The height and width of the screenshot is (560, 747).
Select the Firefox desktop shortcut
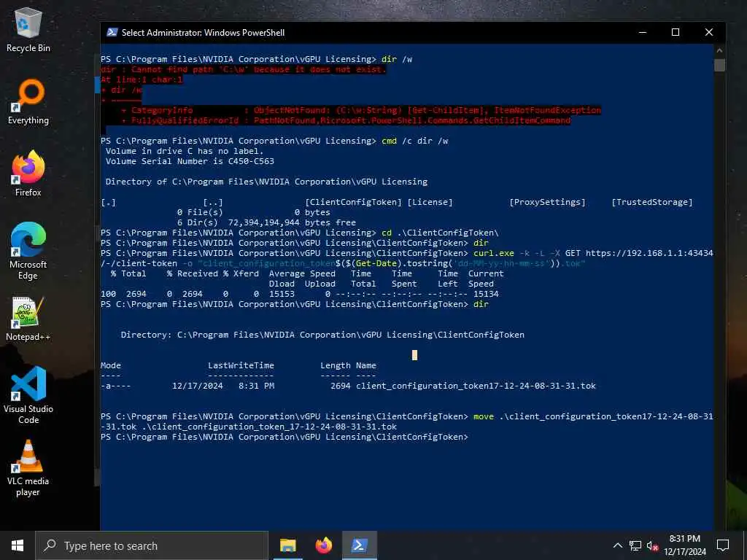[28, 174]
